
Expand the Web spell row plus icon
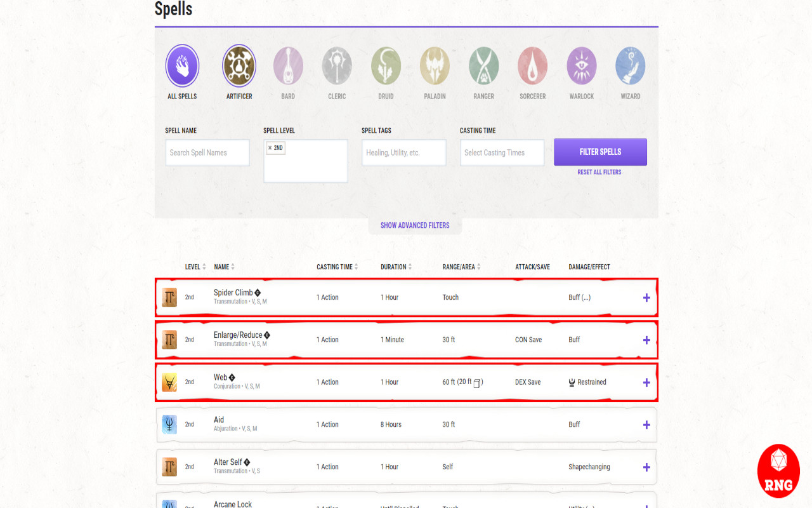tap(646, 382)
